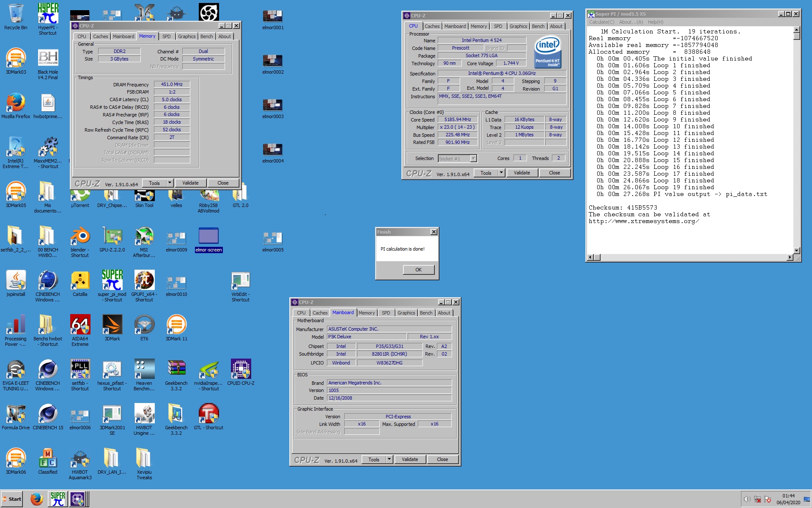
Task: Click Firefox icon in the taskbar
Action: [x=37, y=499]
